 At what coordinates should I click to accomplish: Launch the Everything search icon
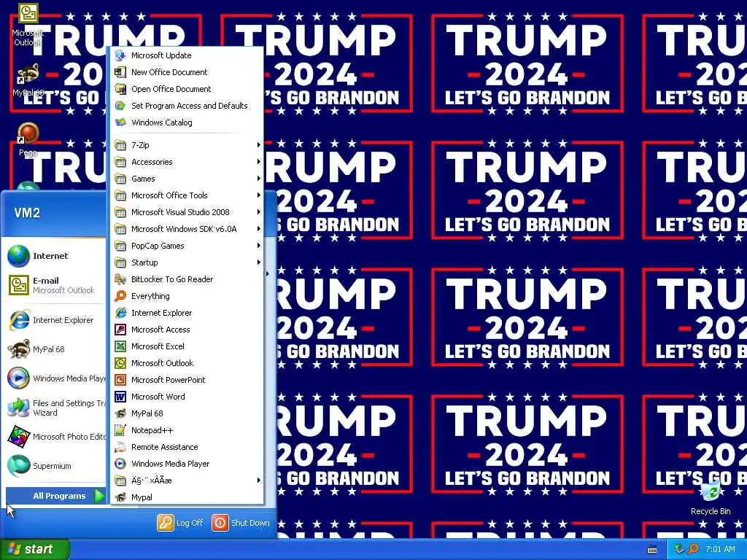[x=120, y=296]
